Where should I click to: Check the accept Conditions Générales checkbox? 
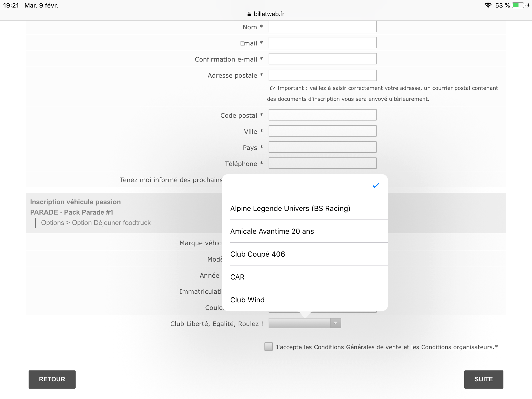click(x=268, y=347)
